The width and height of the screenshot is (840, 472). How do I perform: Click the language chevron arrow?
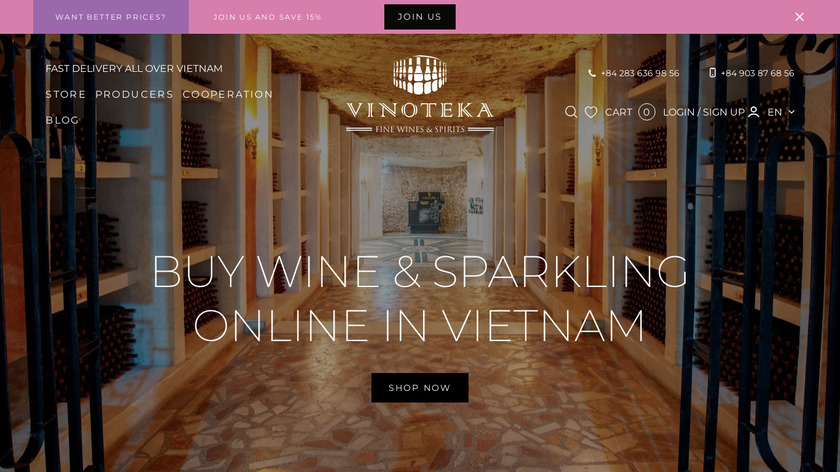[x=792, y=112]
